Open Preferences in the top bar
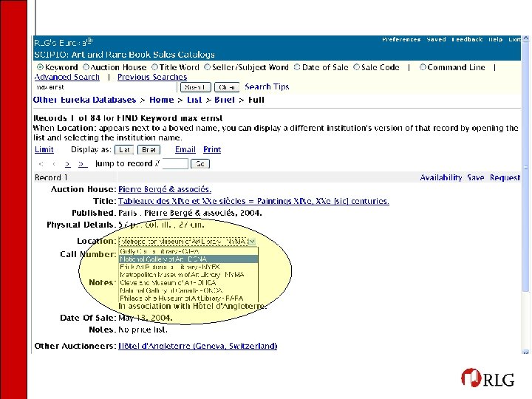This screenshot has height=399, width=532. pyautogui.click(x=401, y=39)
